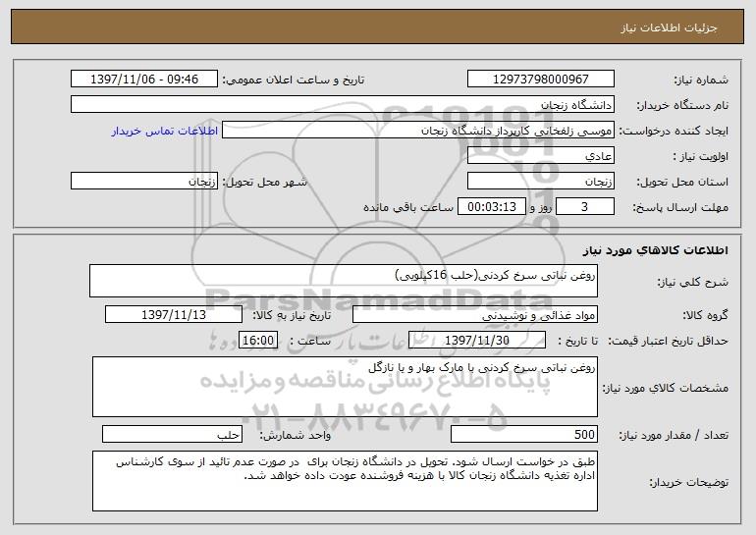
Task: Click the label واحد شمارش
Action: point(296,435)
